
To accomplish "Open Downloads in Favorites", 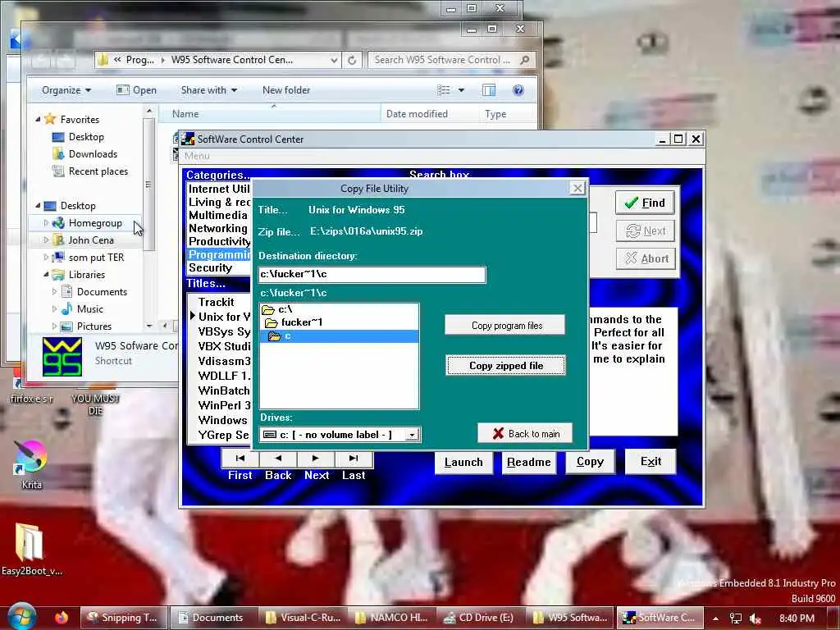I will point(93,153).
